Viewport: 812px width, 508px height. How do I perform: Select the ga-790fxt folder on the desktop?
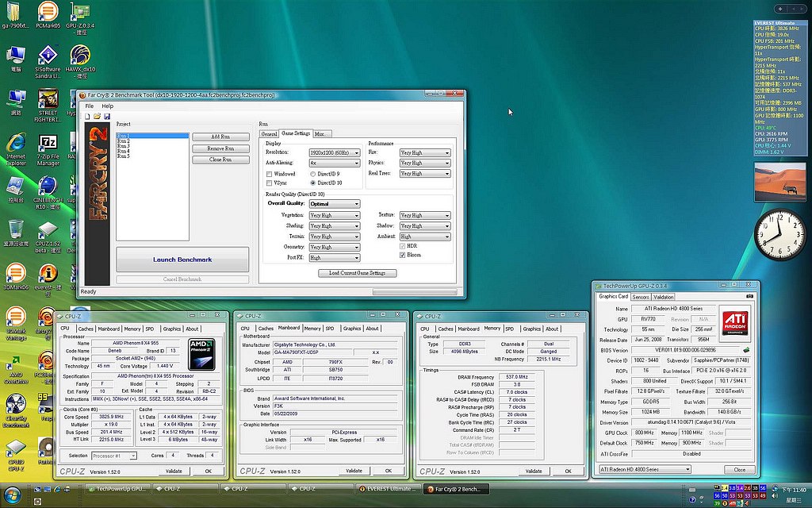coord(15,15)
